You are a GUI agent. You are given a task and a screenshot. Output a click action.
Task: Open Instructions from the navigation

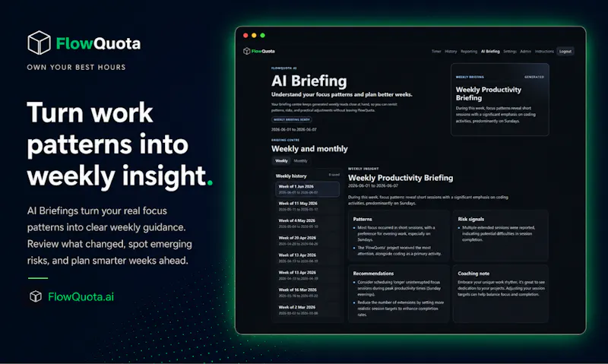544,51
